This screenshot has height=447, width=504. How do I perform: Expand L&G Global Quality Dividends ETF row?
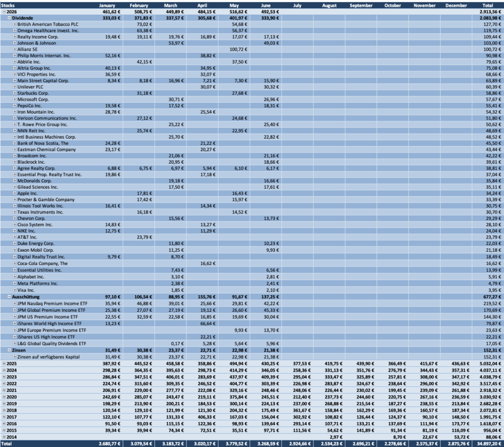[15, 343]
